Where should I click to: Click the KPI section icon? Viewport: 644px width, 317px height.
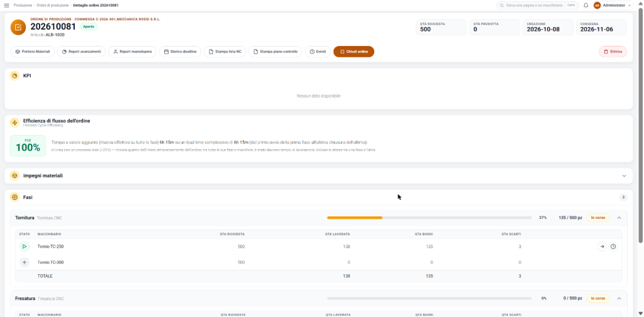pyautogui.click(x=15, y=75)
